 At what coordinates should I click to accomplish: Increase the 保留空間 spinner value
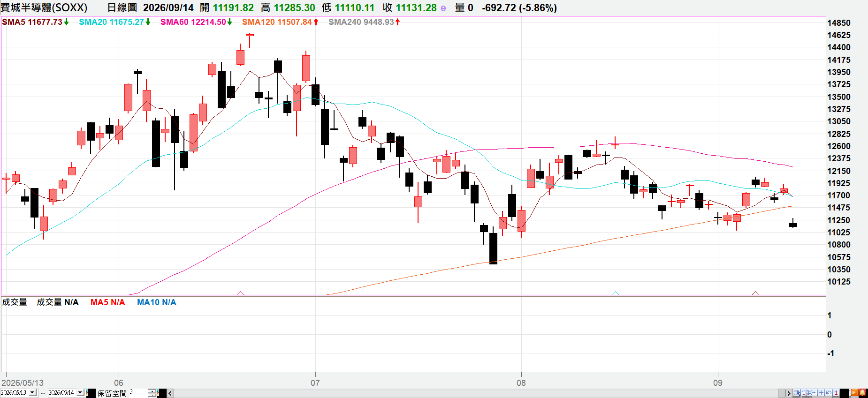(x=152, y=390)
